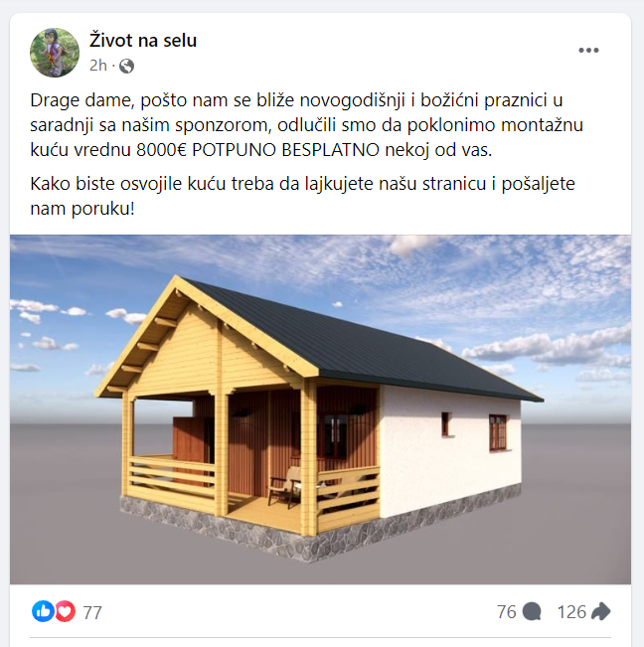Viewport: 644px width, 647px height.
Task: Open the 76 comments count
Action: coord(507,612)
